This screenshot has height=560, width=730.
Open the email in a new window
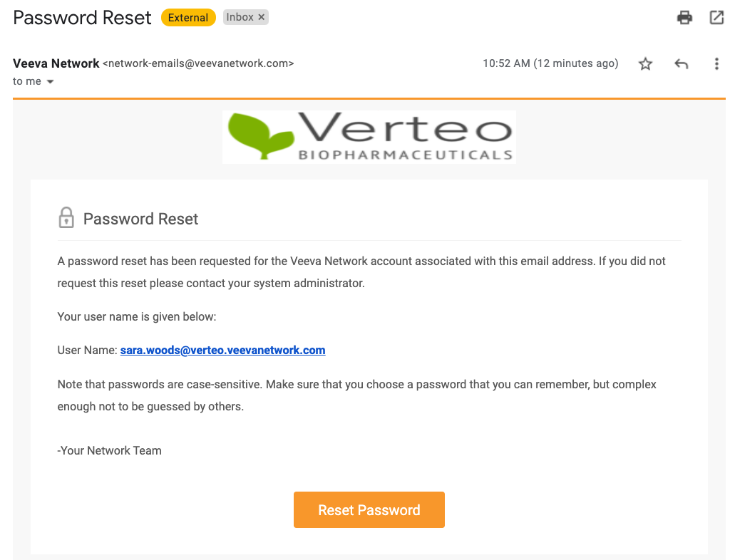pos(716,18)
